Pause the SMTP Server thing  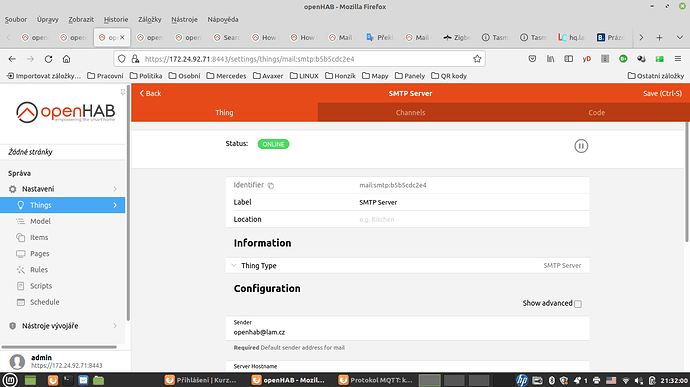pyautogui.click(x=581, y=146)
